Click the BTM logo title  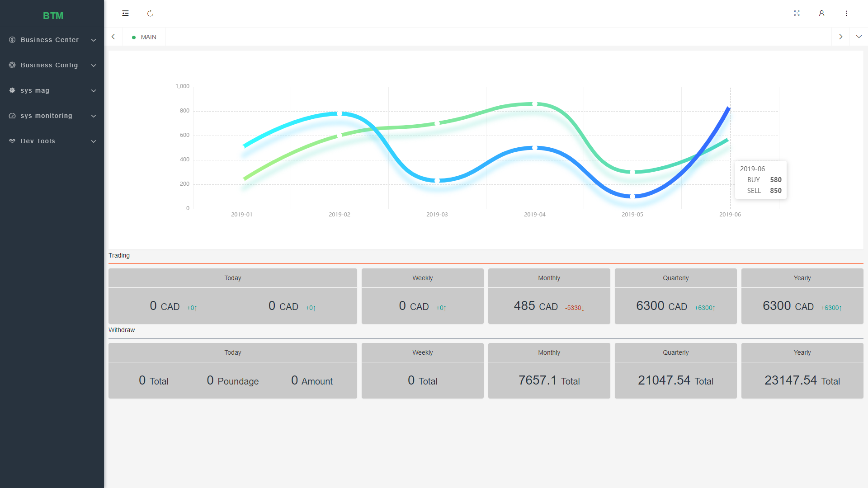click(53, 16)
